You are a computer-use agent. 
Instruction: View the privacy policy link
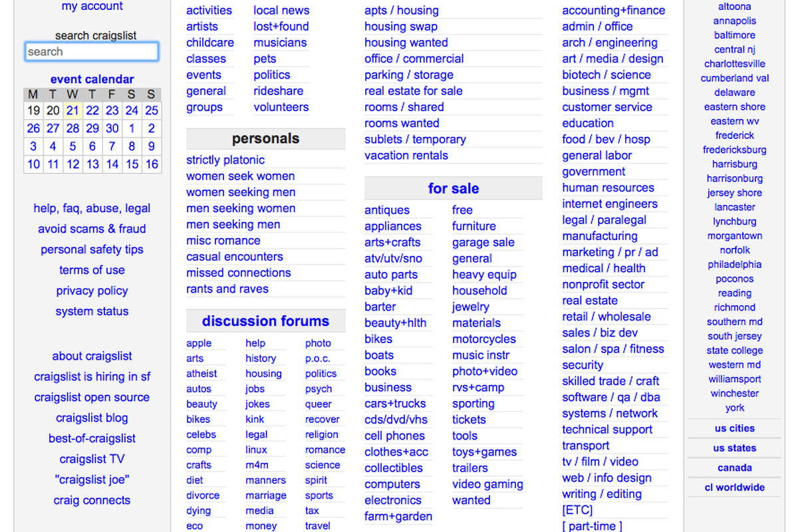[92, 291]
